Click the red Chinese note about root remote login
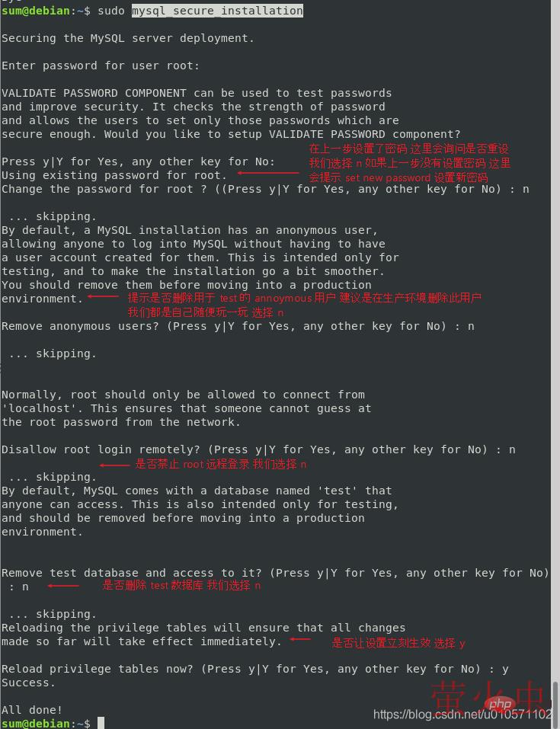The image size is (560, 729). point(220,464)
